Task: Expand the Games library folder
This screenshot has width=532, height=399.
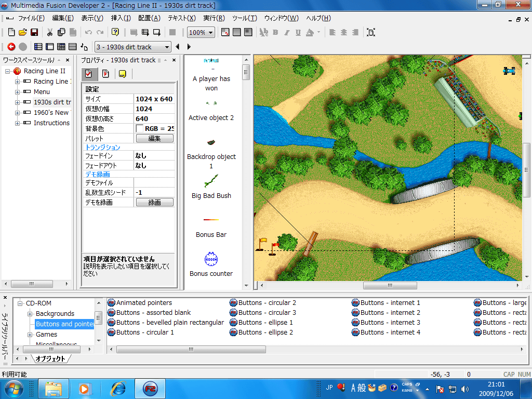Action: (30, 335)
